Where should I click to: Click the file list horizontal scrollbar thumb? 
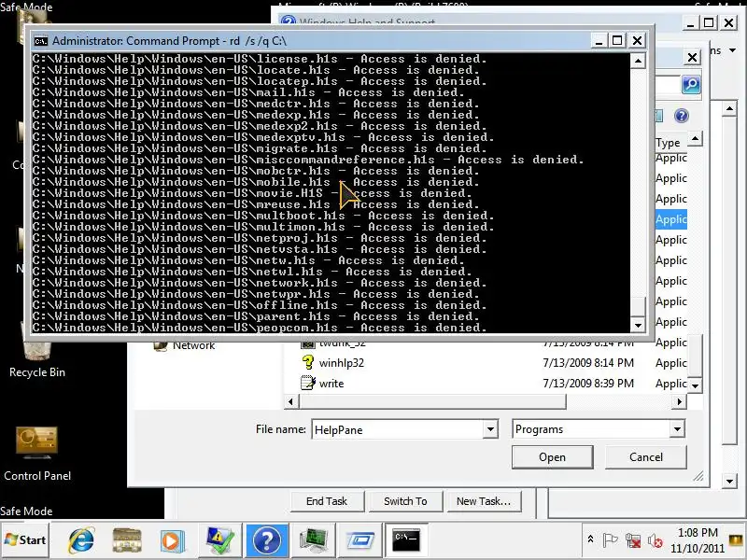coord(432,402)
